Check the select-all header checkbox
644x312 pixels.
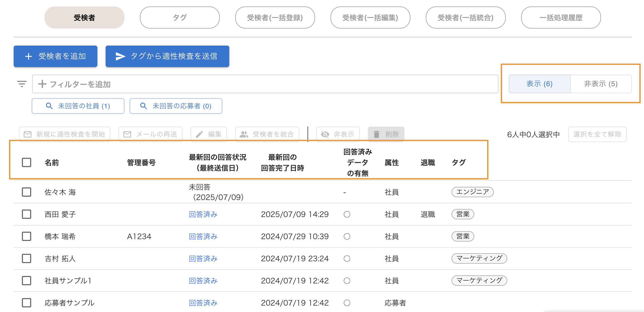27,162
